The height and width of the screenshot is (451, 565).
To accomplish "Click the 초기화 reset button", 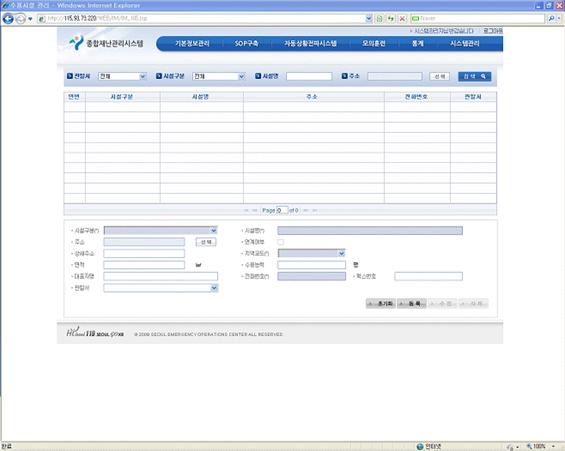I will (381, 304).
